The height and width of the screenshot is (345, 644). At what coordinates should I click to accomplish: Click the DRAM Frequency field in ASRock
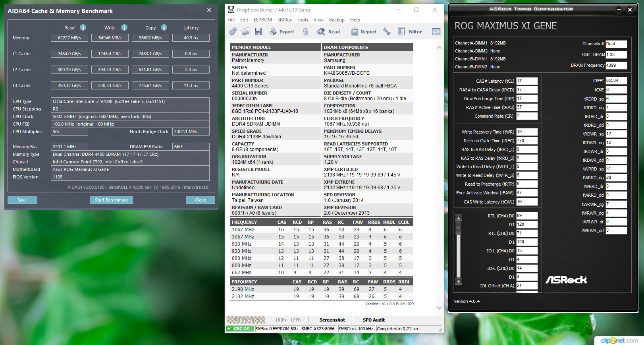click(x=616, y=66)
